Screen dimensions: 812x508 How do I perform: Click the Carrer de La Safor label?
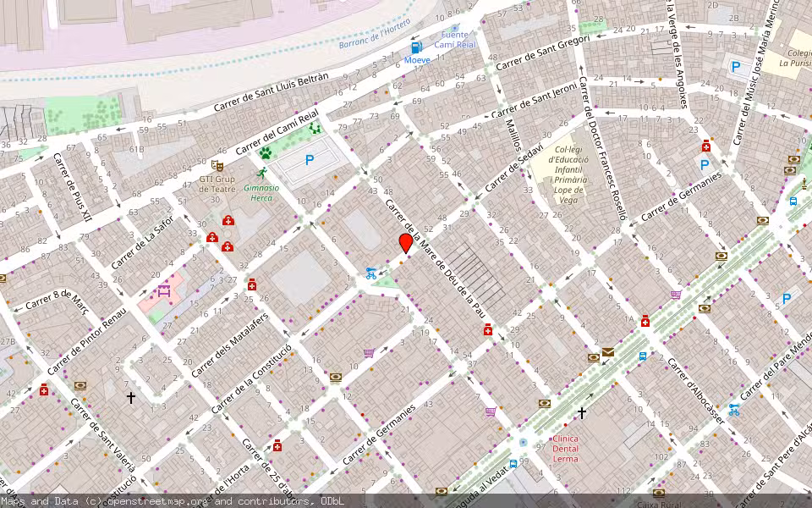[x=142, y=242]
